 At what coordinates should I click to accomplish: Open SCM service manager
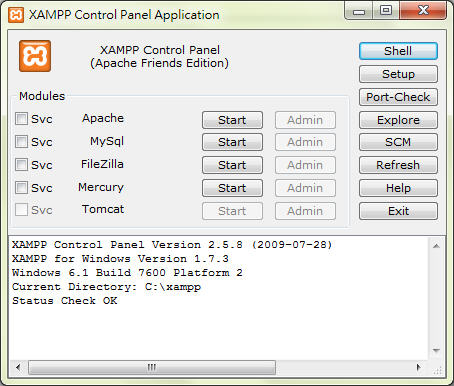(x=398, y=142)
